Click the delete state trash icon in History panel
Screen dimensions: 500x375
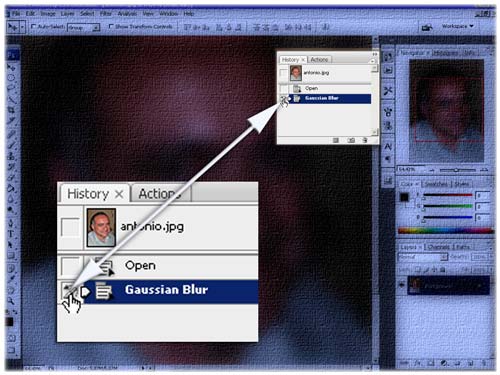(x=365, y=140)
